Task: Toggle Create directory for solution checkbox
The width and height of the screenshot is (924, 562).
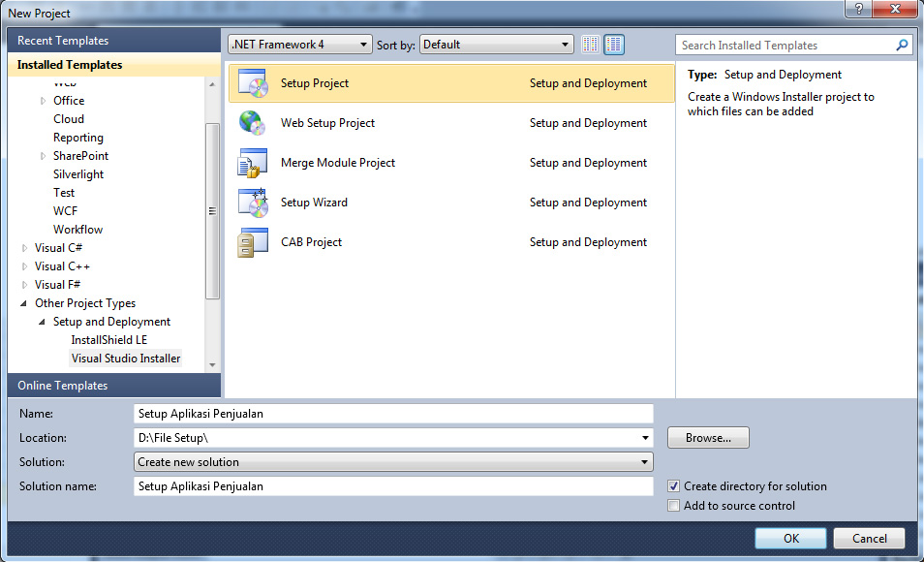Action: [x=673, y=485]
